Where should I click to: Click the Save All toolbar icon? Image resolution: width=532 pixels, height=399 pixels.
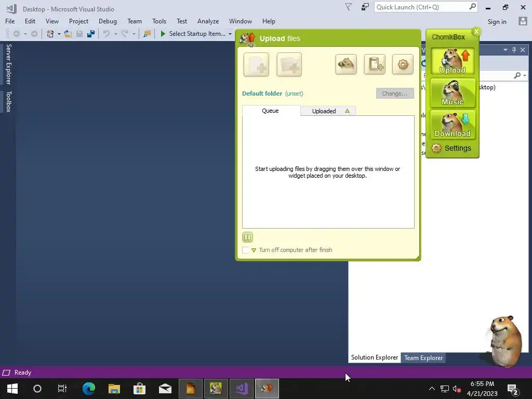90,34
